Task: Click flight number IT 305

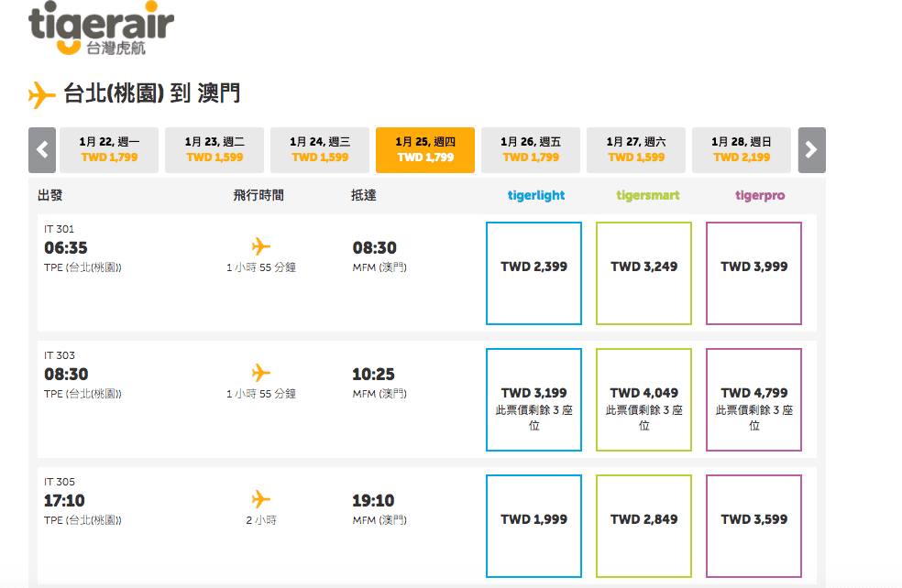Action: click(60, 482)
